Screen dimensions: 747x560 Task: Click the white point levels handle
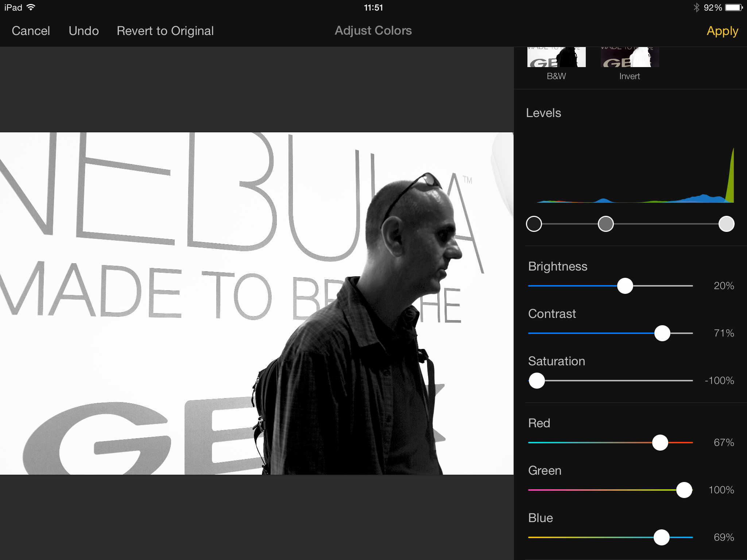click(726, 224)
